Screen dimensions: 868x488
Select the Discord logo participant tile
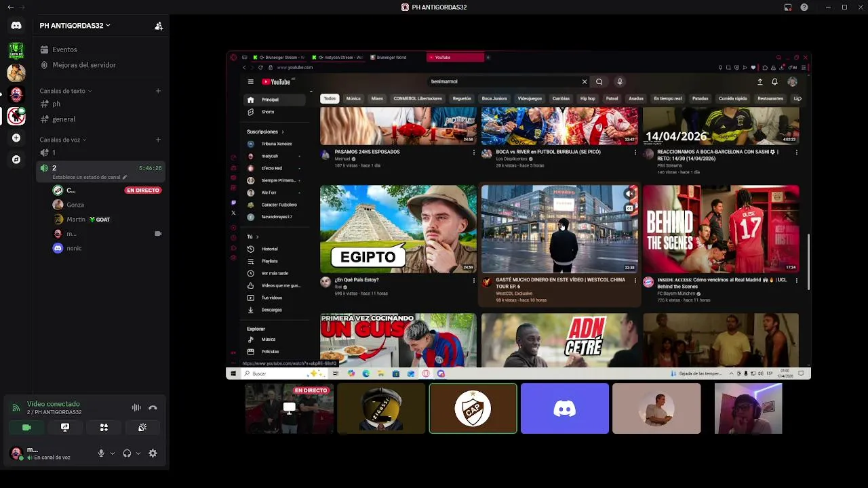pyautogui.click(x=565, y=409)
